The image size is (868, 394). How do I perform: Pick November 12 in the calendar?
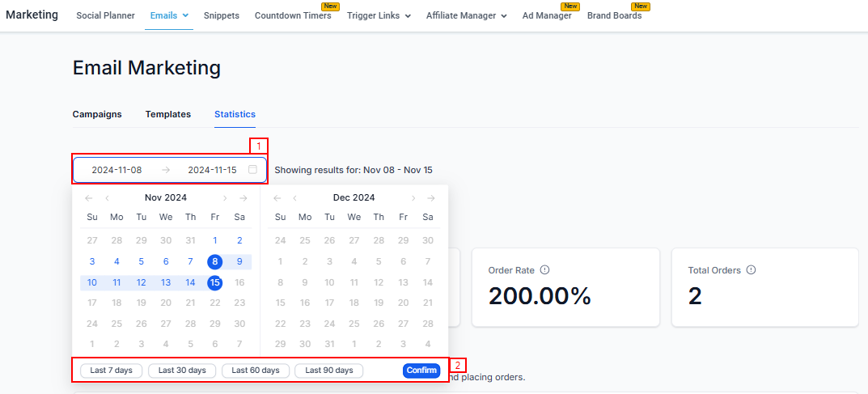(142, 282)
